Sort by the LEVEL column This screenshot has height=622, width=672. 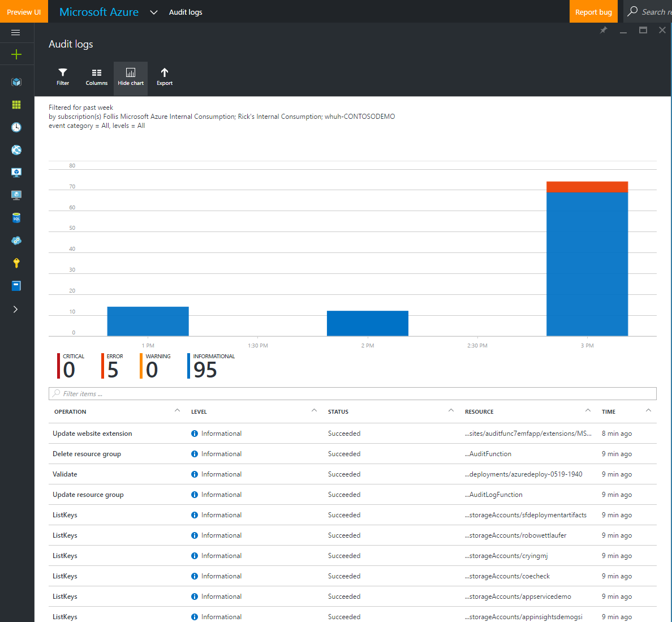pos(199,411)
